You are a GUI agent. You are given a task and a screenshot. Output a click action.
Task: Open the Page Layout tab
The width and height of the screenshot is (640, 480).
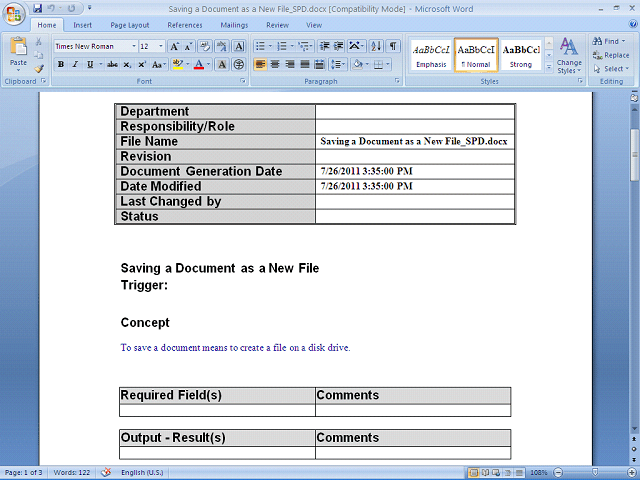pyautogui.click(x=130, y=25)
